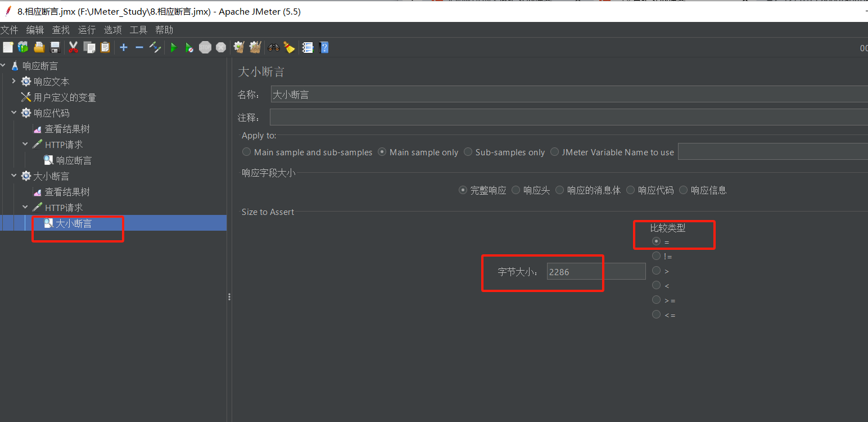The image size is (868, 422).
Task: Toggle element enabled state toolbar icon
Action: pyautogui.click(x=155, y=48)
